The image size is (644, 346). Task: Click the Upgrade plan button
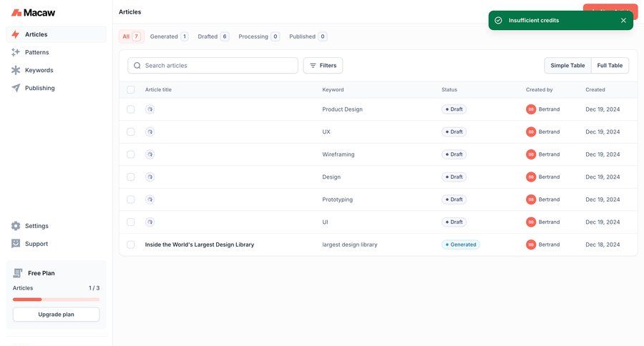point(56,315)
